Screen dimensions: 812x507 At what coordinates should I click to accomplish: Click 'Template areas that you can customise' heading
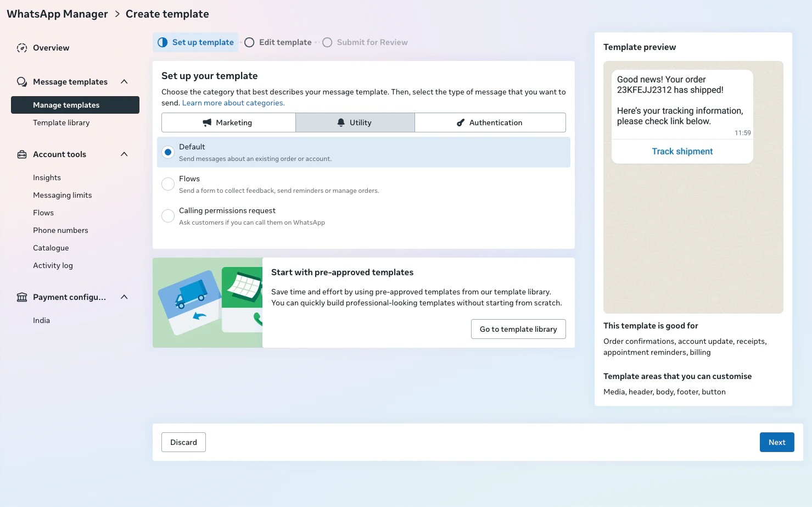pyautogui.click(x=677, y=376)
